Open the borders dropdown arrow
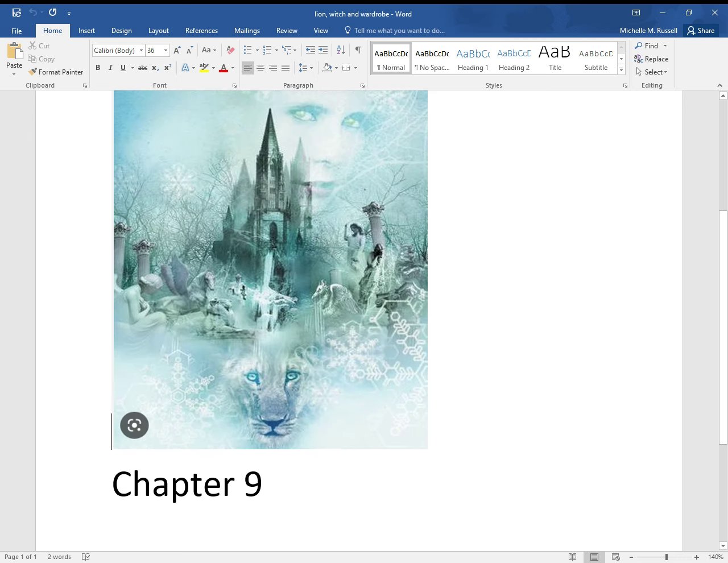The image size is (728, 563). pos(355,68)
